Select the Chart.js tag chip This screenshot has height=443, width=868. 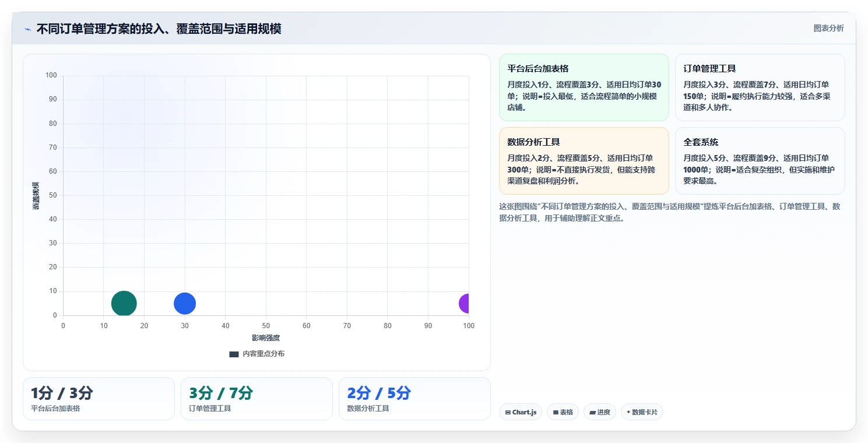point(521,412)
